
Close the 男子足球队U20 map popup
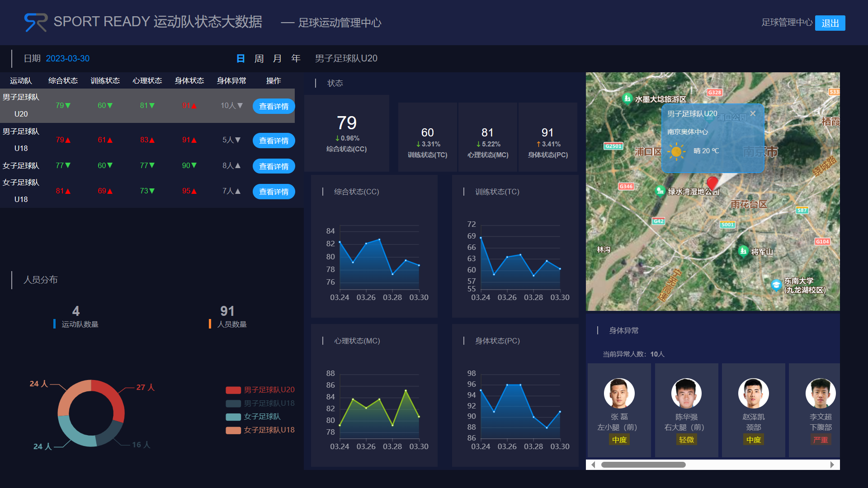click(753, 113)
